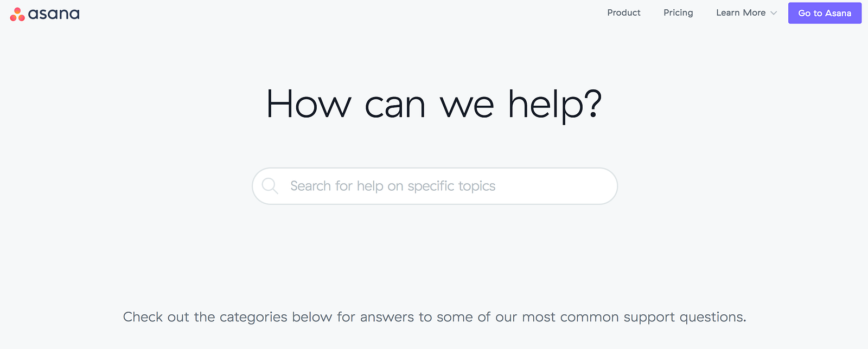Click 'How' at the start of the headline
The width and height of the screenshot is (868, 349).
point(309,104)
